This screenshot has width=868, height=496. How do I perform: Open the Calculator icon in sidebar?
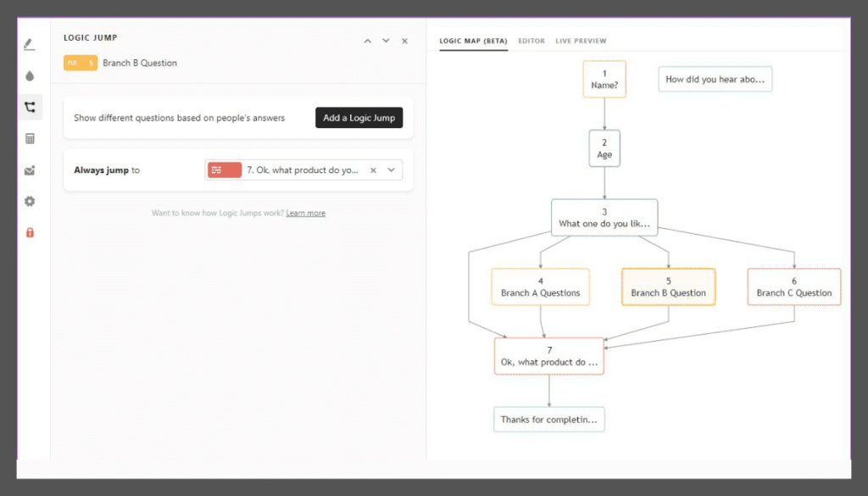(x=30, y=138)
